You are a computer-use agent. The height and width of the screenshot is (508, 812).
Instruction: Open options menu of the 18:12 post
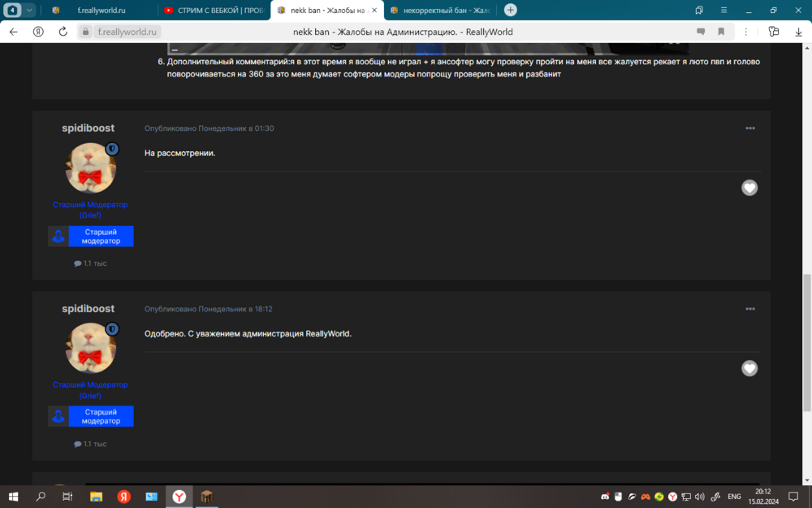tap(749, 308)
